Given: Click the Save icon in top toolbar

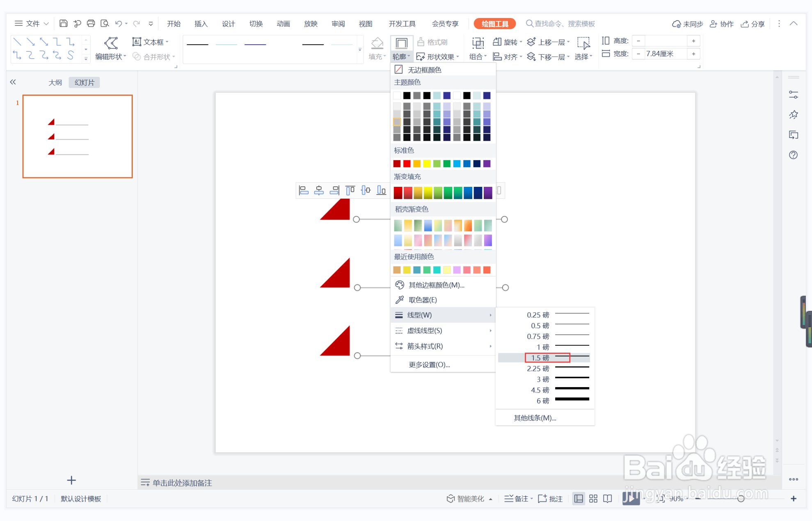Looking at the screenshot, I should 63,23.
